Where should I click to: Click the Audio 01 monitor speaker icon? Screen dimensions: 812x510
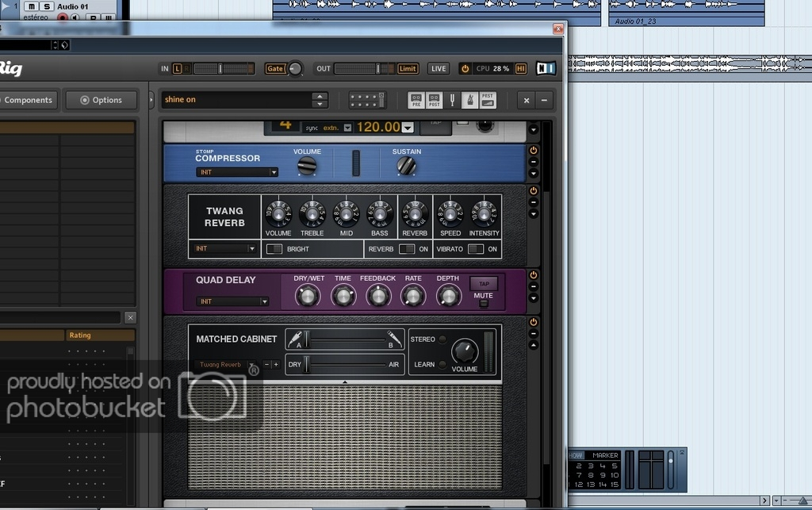point(75,17)
